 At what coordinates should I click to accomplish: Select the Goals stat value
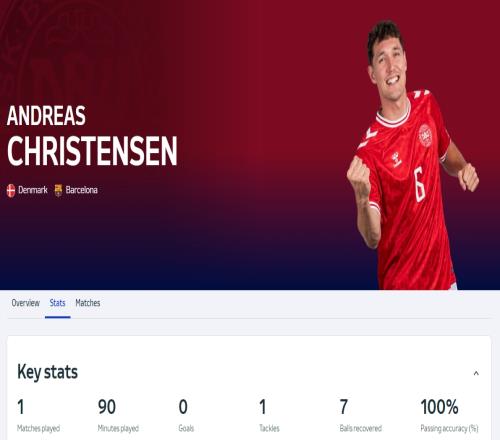pos(183,407)
